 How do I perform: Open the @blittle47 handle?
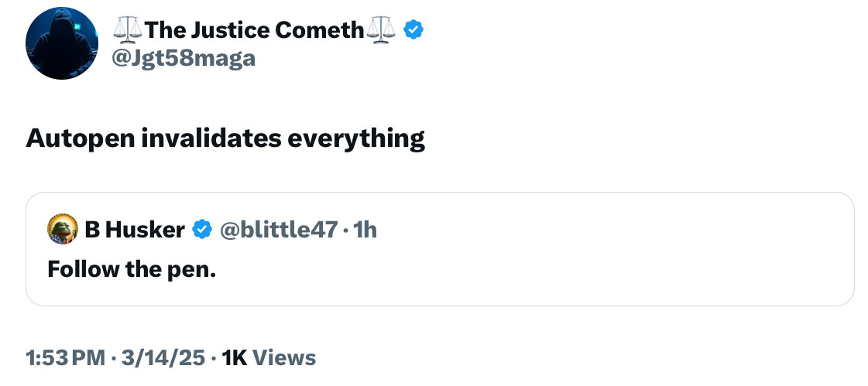coord(279,229)
